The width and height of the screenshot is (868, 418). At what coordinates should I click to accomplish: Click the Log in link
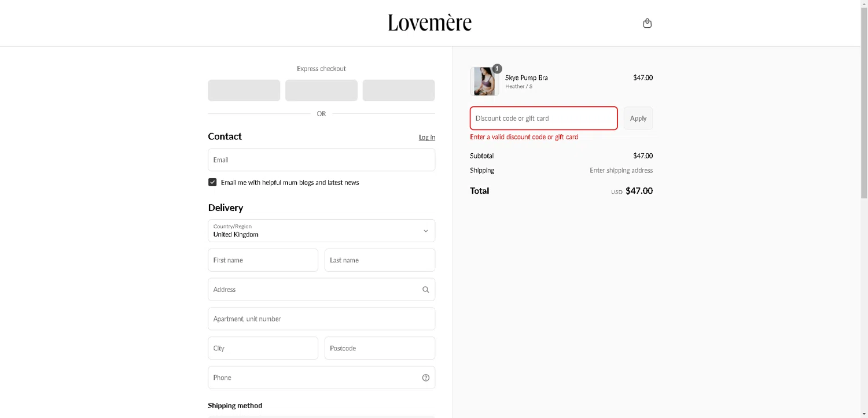coord(427,137)
